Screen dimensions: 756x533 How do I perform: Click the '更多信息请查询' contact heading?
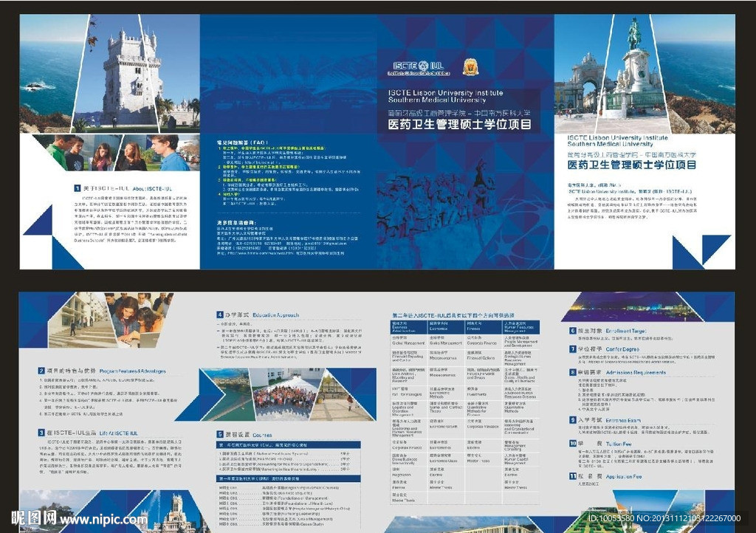point(236,223)
